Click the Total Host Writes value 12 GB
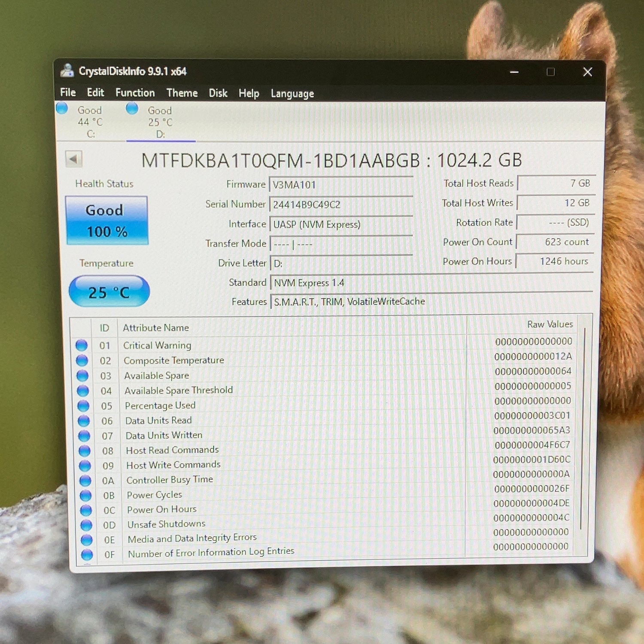This screenshot has width=644, height=644. tap(556, 203)
